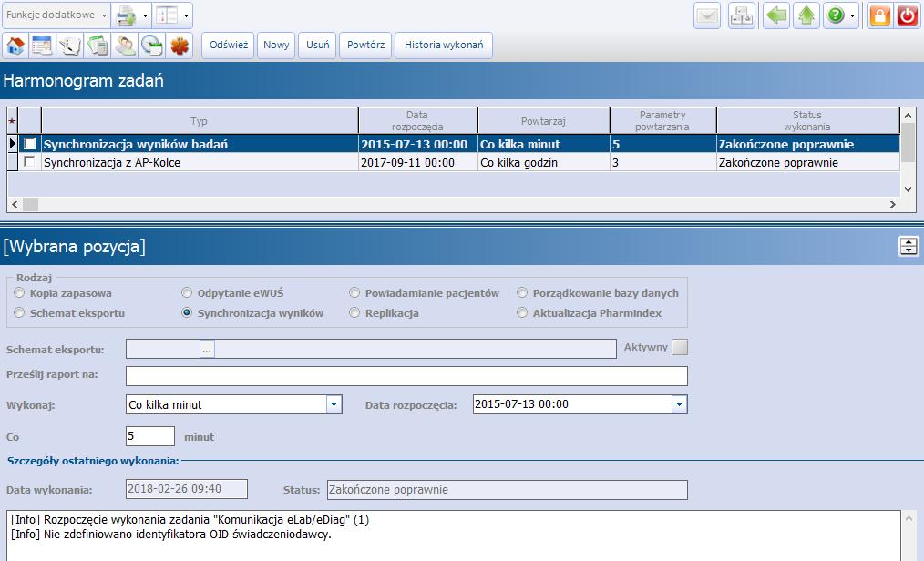Screen dimensions: 924x561
Task: Select the Replikacja radio button
Action: pyautogui.click(x=354, y=312)
